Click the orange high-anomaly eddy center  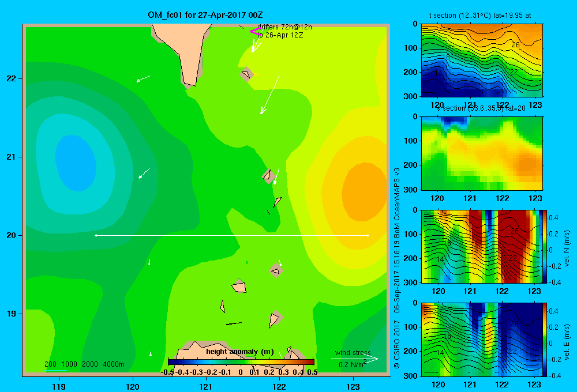tap(364, 192)
